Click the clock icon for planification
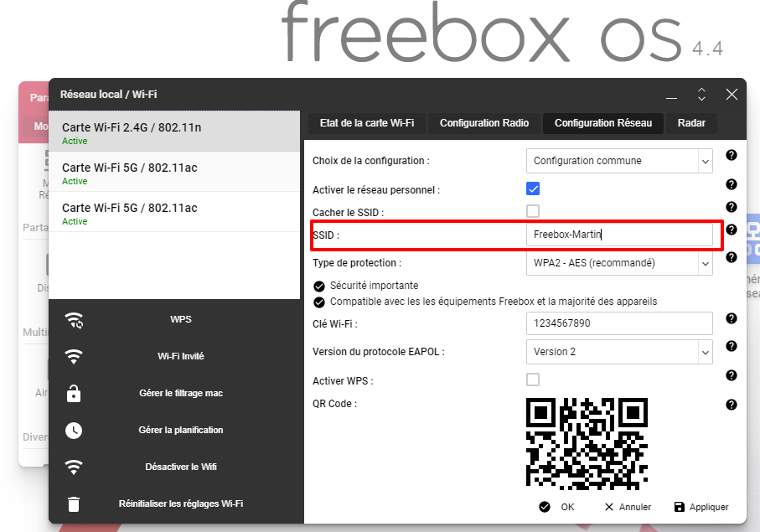 click(74, 431)
